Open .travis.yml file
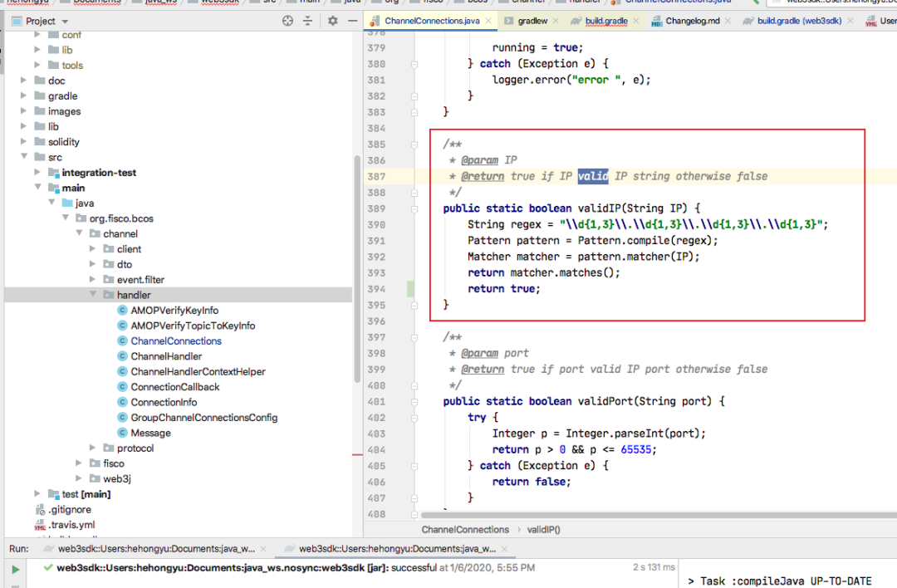The image size is (897, 588). click(x=71, y=525)
